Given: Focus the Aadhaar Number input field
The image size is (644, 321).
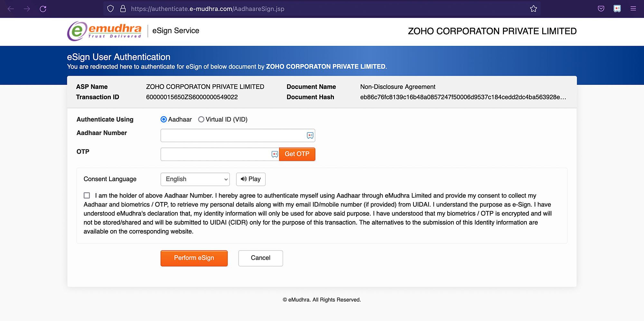Looking at the screenshot, I should coord(238,135).
